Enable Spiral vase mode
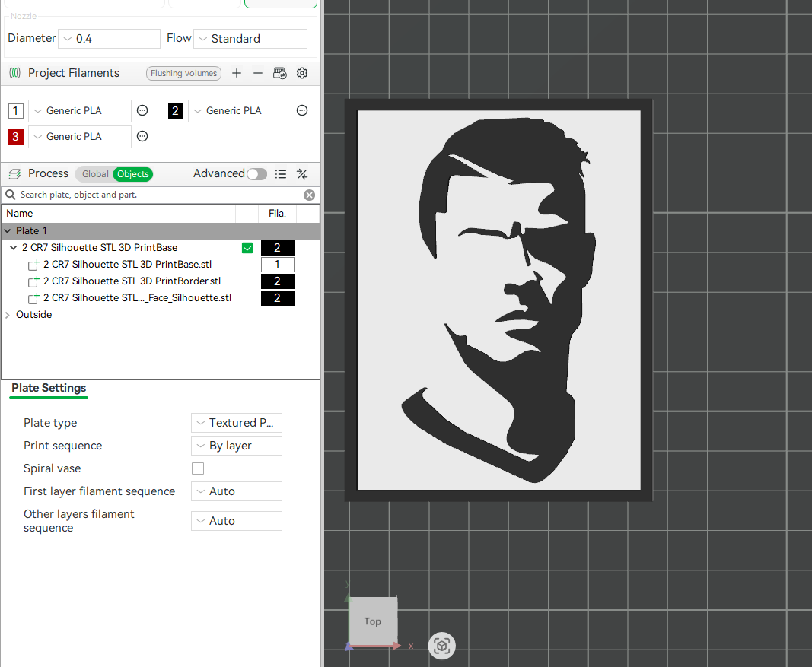Viewport: 812px width, 667px height. [198, 468]
